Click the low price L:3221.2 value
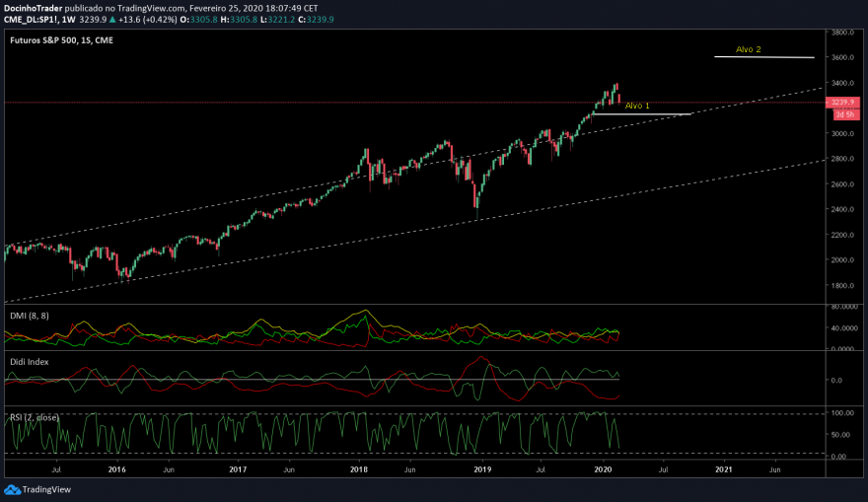 click(278, 20)
